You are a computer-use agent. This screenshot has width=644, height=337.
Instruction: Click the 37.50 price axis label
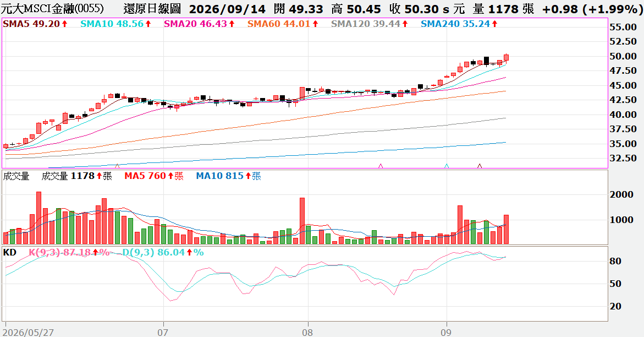[x=623, y=129]
